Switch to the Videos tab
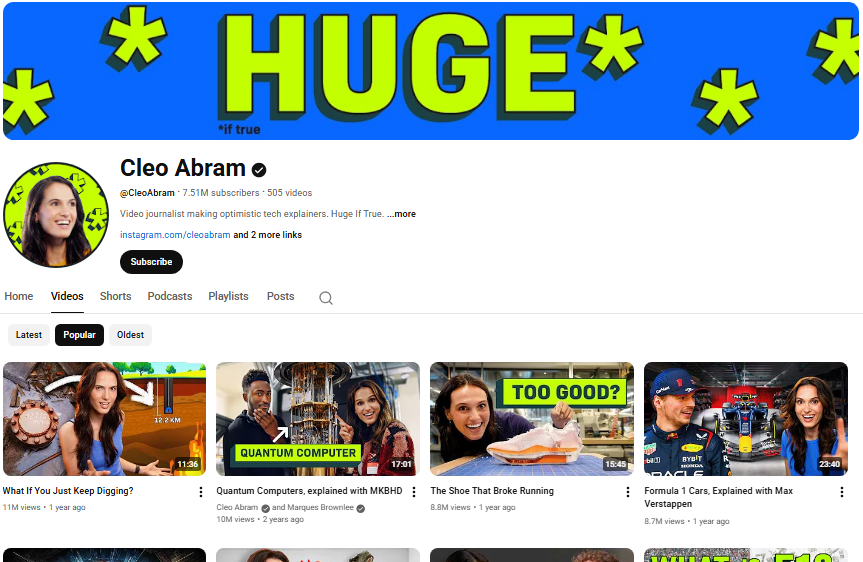 [67, 296]
